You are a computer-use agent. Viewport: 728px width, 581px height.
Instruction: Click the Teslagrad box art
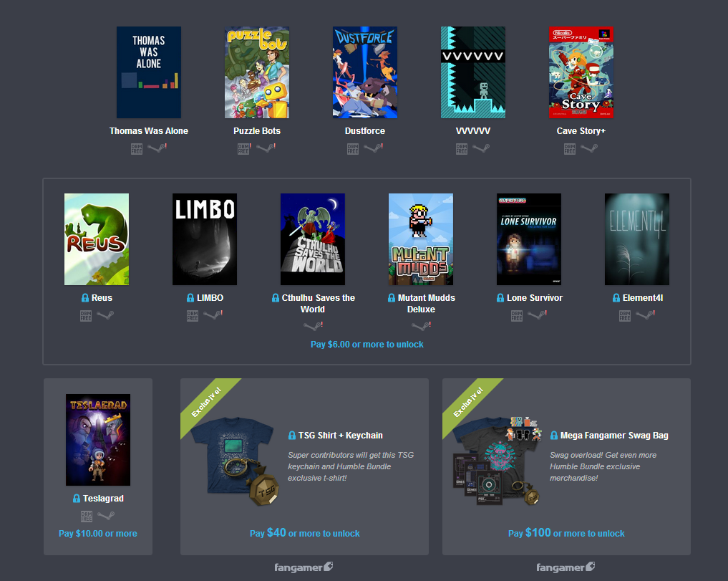click(98, 440)
